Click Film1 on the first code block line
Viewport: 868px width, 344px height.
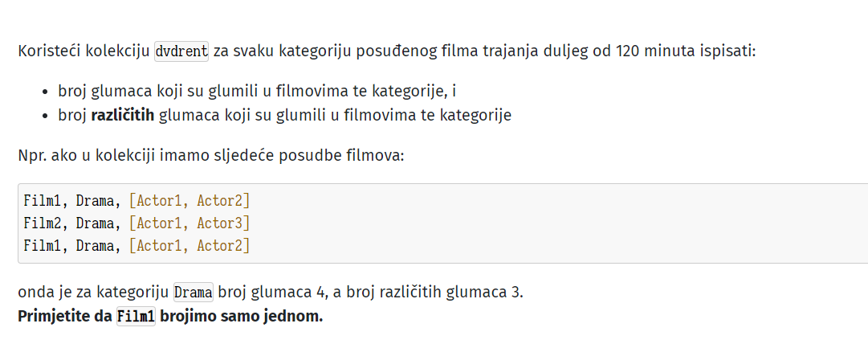click(42, 200)
